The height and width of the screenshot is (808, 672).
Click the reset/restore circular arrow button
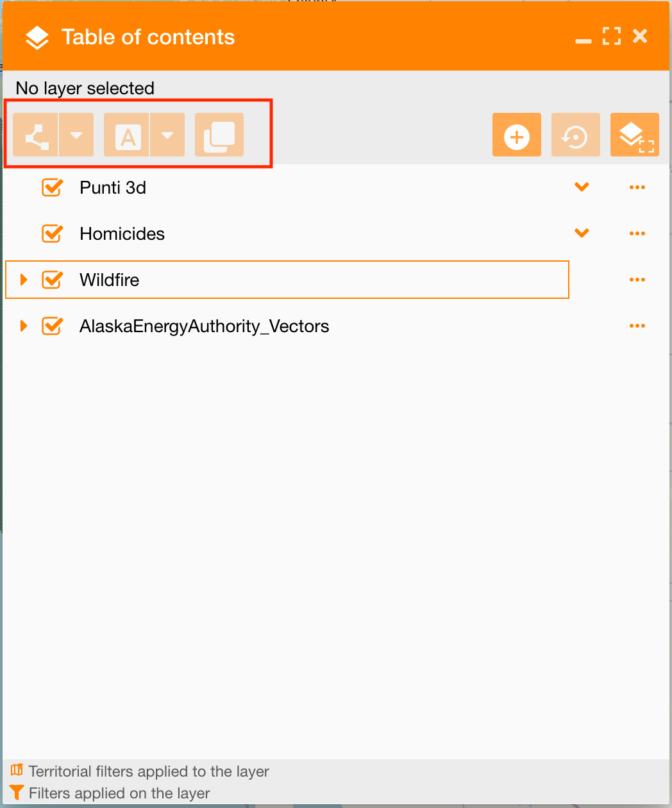click(x=576, y=135)
